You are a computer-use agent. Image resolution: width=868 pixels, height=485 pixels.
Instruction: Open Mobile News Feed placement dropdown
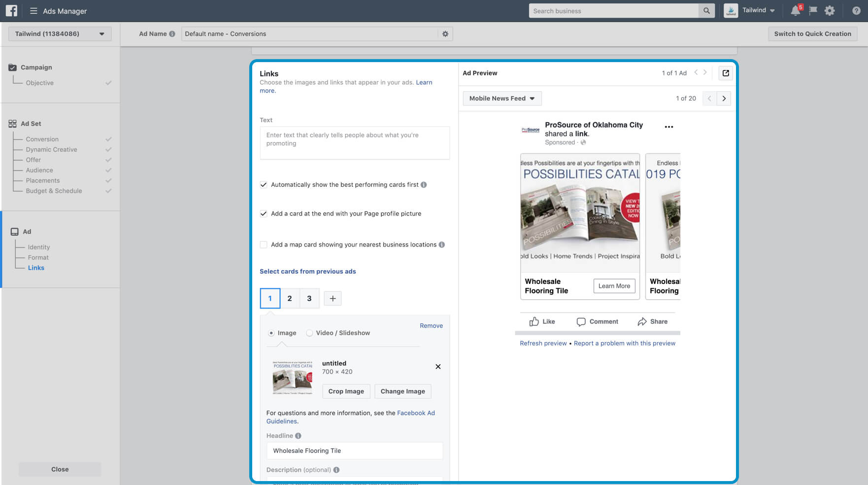(501, 99)
